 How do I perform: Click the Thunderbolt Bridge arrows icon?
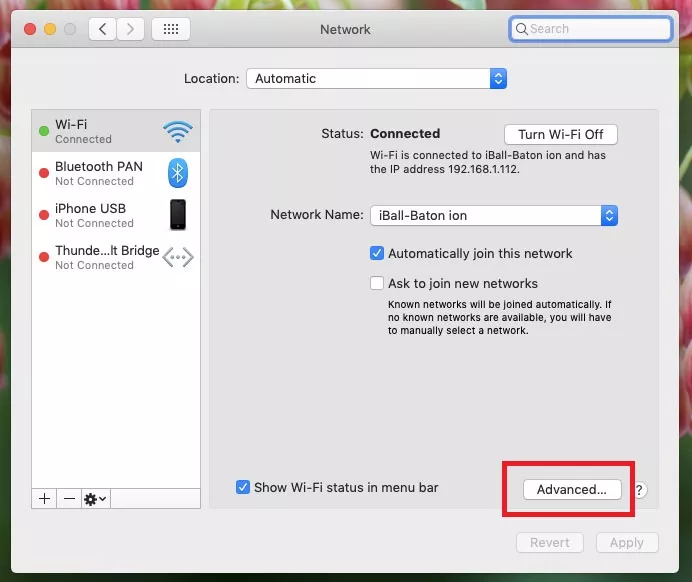point(178,257)
